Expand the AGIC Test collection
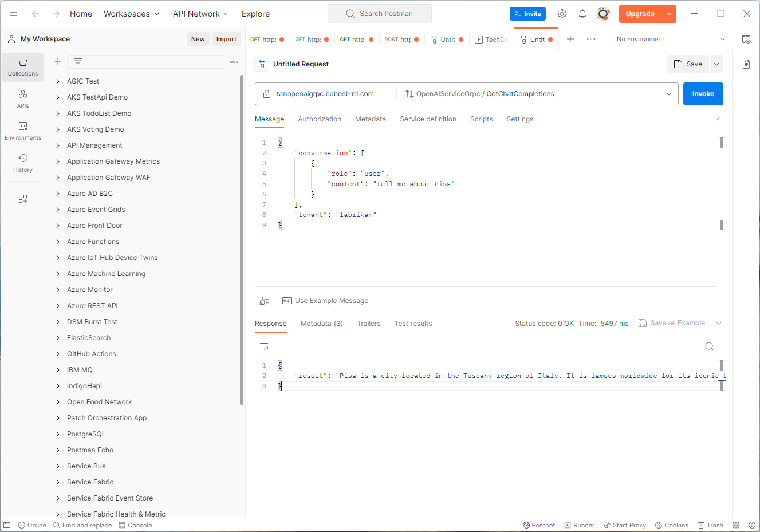 58,81
